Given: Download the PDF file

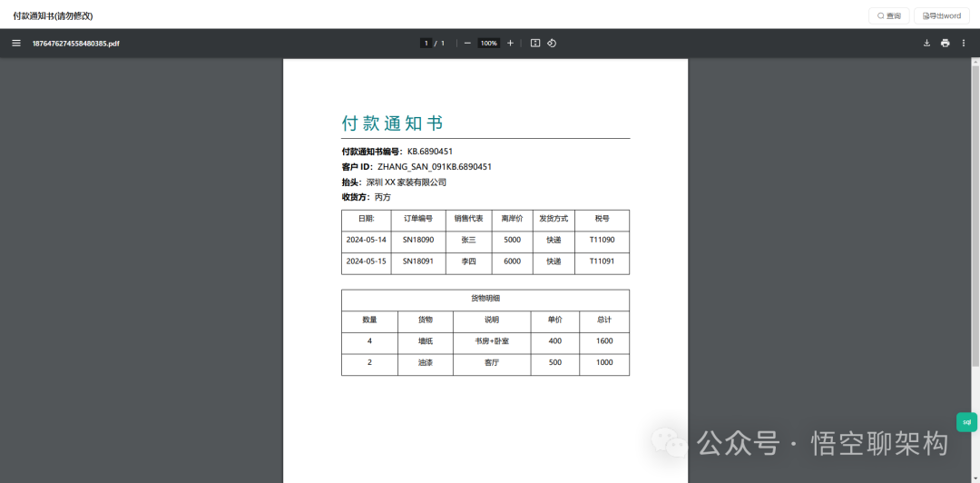Looking at the screenshot, I should (x=926, y=44).
